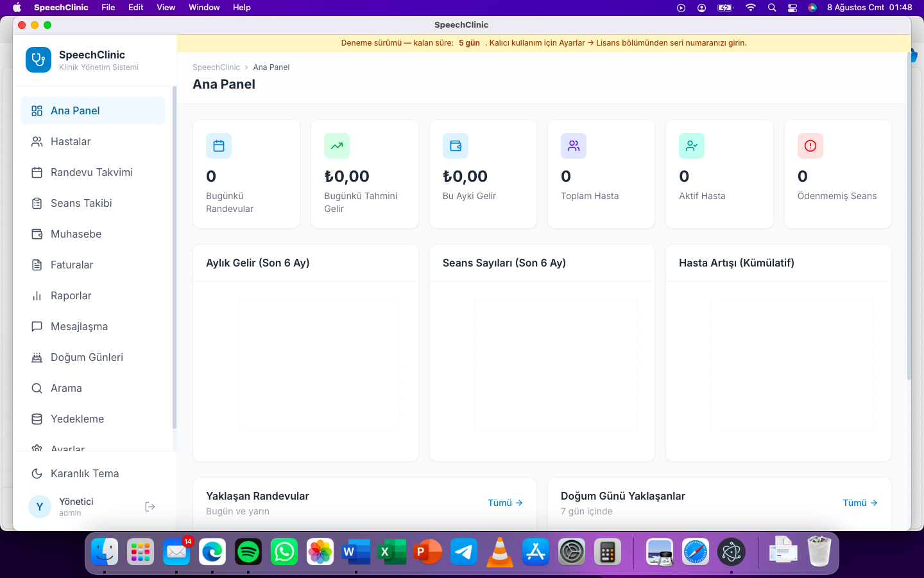Open the Hastalar patients section
The image size is (924, 578).
[92, 141]
